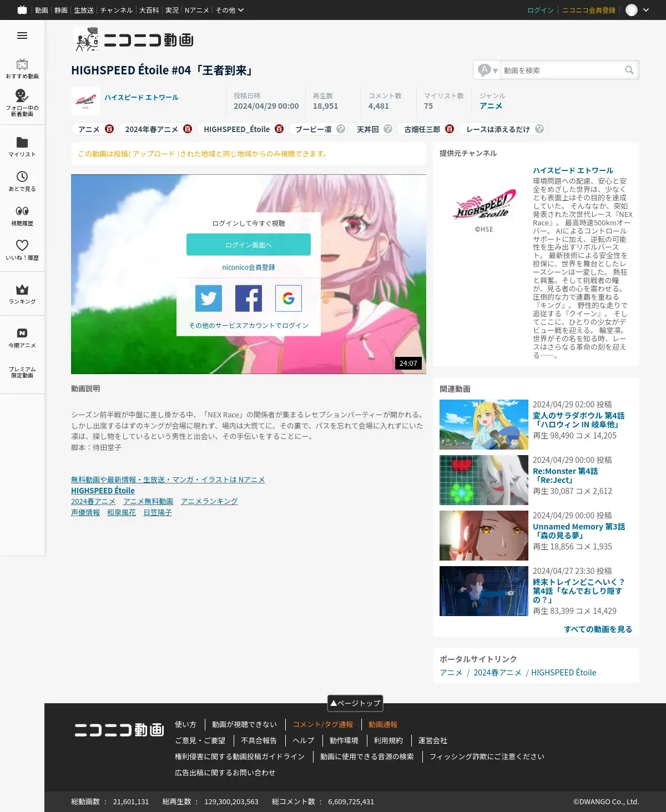Click HIGHSPEED Étoile link in description
This screenshot has width=666, height=812.
[x=103, y=491]
